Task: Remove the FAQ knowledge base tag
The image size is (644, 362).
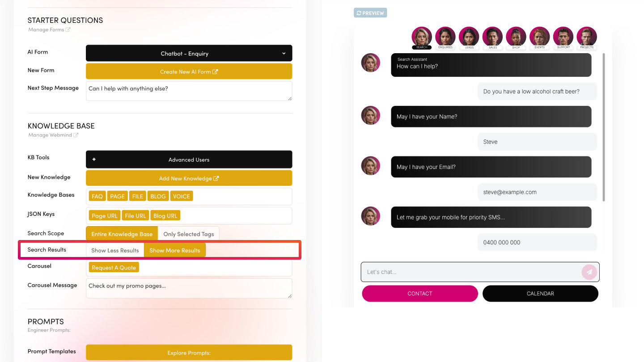Action: pos(97,196)
